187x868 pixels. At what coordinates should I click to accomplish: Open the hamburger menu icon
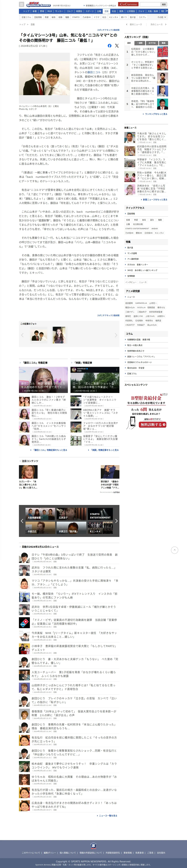coord(22,4)
